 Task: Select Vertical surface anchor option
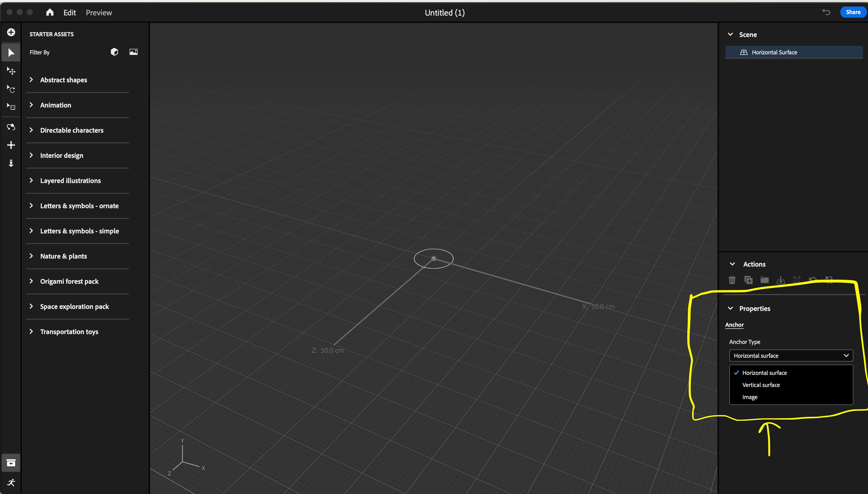point(761,385)
